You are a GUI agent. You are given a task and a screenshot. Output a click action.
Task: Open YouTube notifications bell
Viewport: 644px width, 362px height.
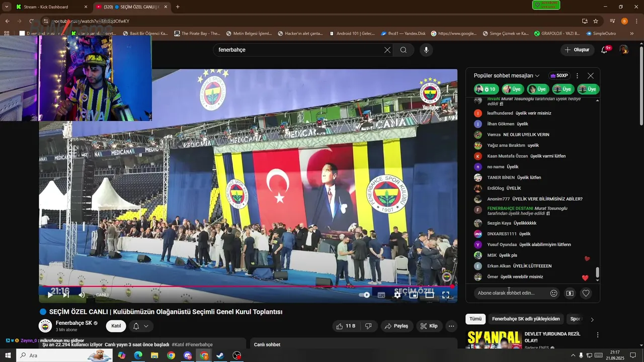(x=605, y=50)
